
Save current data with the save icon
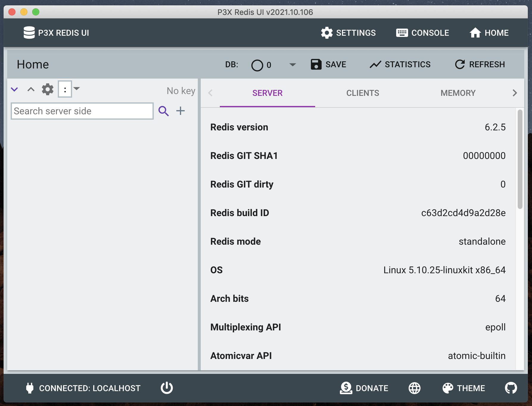pos(328,64)
